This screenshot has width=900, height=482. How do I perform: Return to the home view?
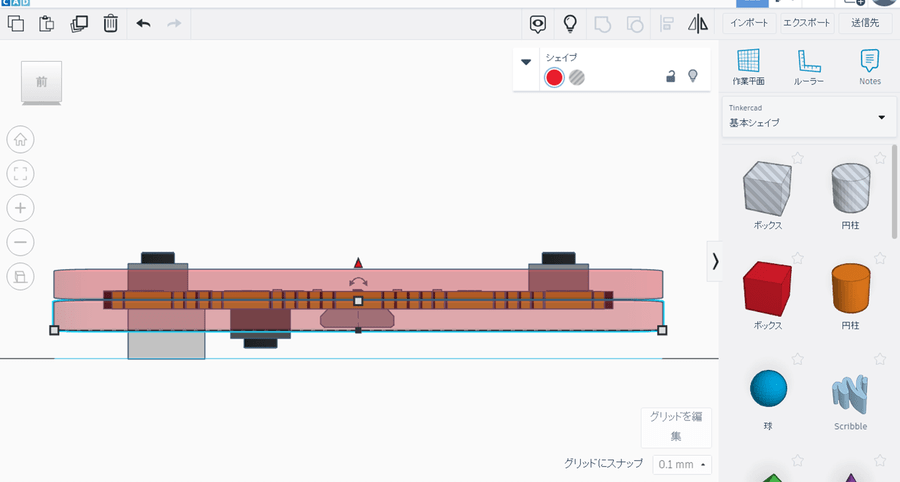[21, 140]
